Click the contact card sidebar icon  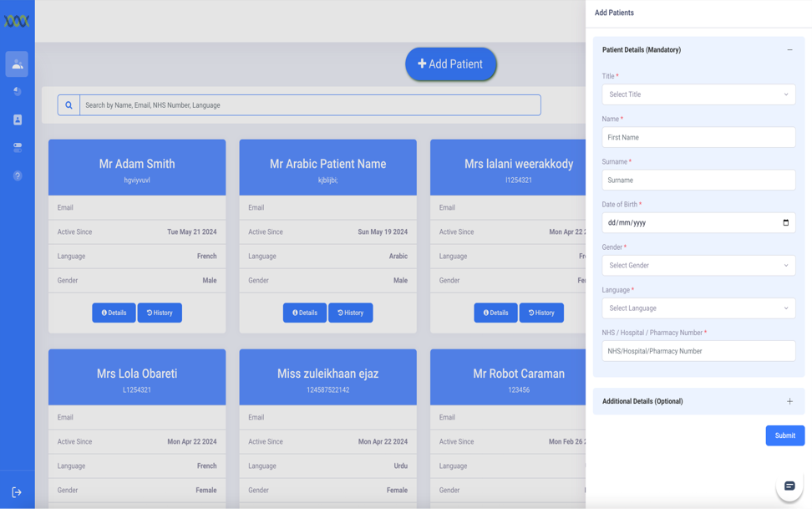tap(17, 120)
